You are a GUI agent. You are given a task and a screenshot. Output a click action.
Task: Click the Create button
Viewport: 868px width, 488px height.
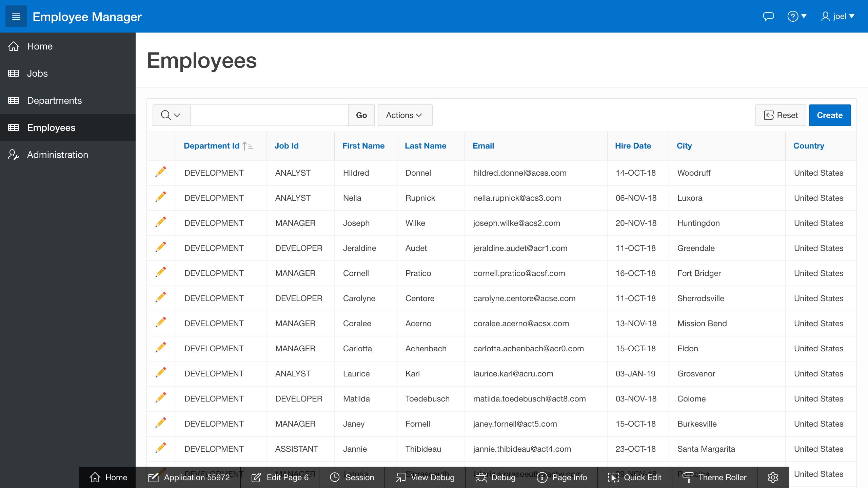click(829, 115)
